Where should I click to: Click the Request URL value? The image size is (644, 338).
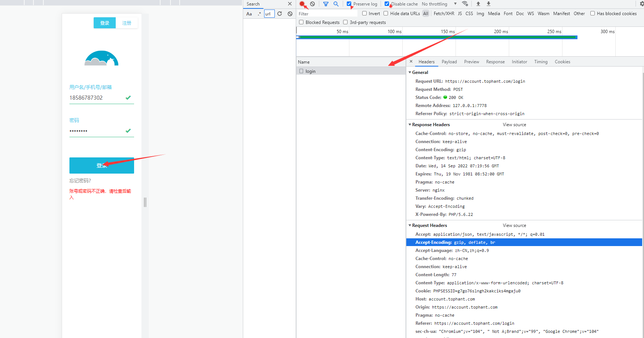pos(485,81)
